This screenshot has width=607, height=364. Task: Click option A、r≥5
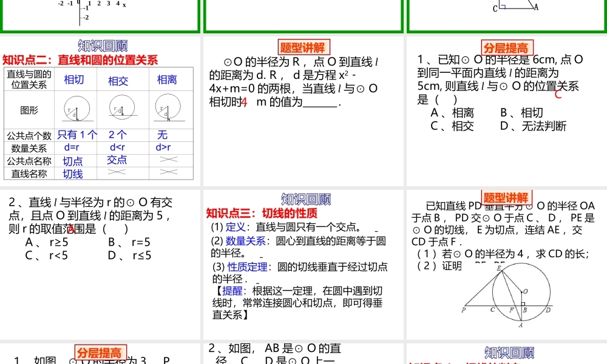[x=47, y=242]
